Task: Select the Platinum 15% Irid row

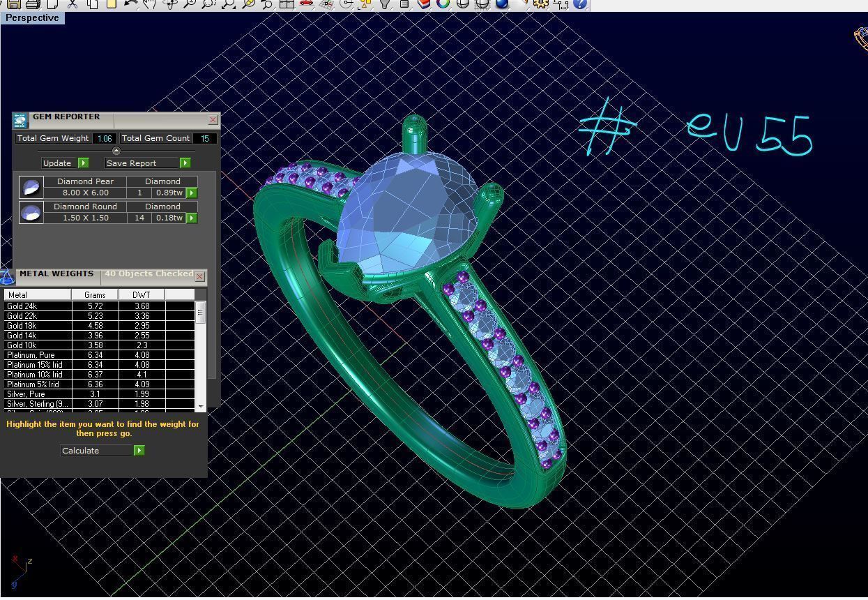Action: (99, 365)
